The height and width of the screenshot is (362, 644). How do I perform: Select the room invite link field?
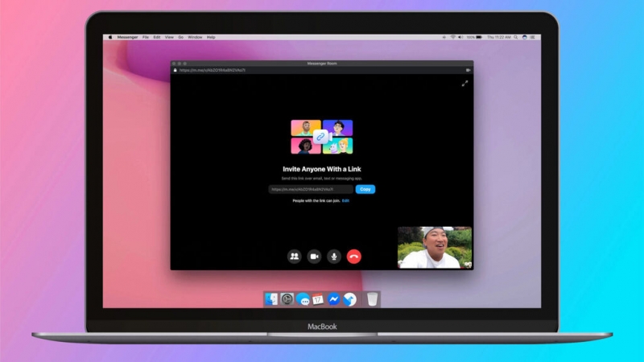311,189
